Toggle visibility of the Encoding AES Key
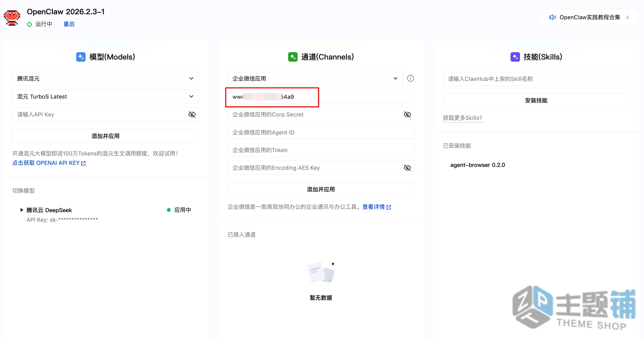This screenshot has width=644, height=339. (407, 168)
